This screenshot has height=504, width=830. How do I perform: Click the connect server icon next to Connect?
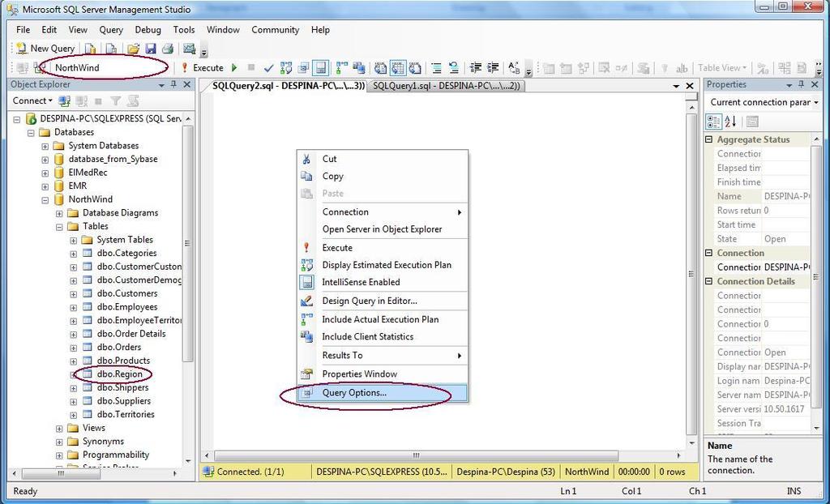[x=65, y=100]
